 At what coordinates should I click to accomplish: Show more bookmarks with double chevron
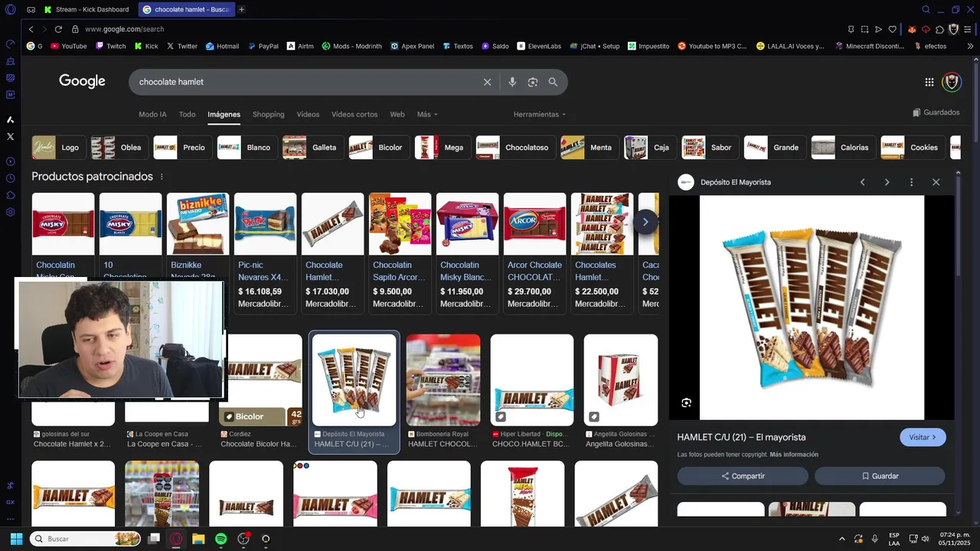point(970,46)
